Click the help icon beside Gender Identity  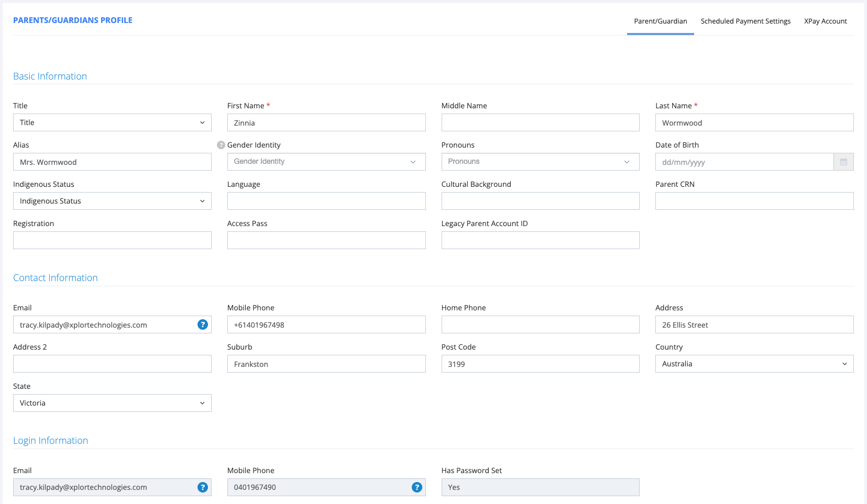click(x=221, y=145)
